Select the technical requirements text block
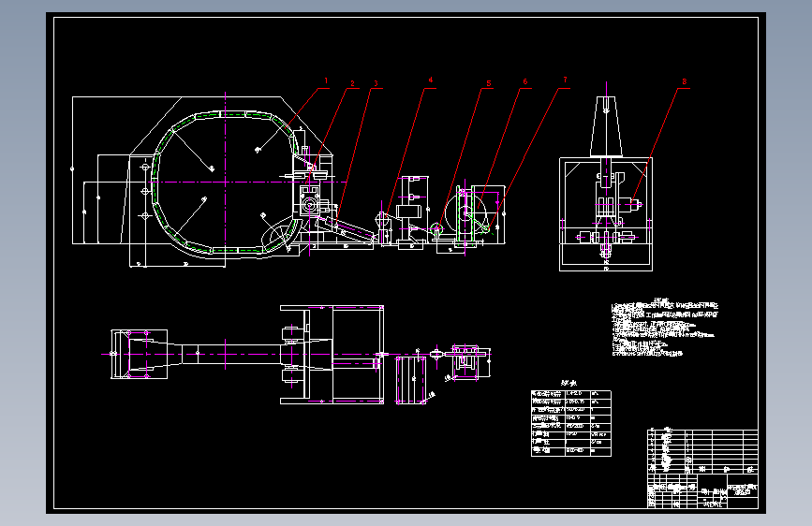Image resolution: width=812 pixels, height=526 pixels. click(x=664, y=328)
